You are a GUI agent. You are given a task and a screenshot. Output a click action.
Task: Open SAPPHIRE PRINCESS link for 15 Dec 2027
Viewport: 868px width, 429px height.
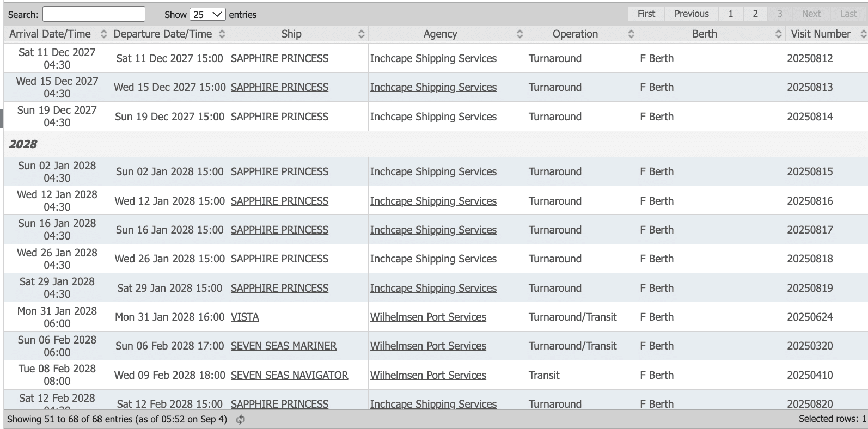point(279,87)
